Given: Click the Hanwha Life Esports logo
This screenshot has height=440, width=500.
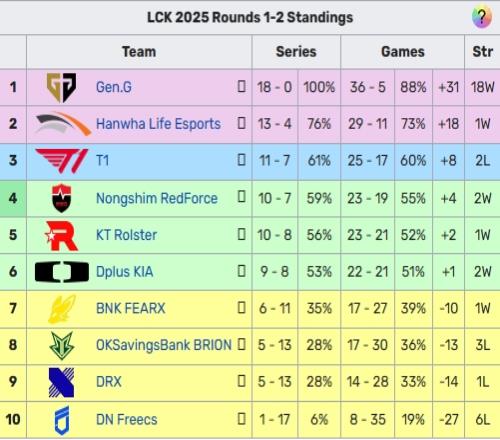Looking at the screenshot, I should (63, 124).
